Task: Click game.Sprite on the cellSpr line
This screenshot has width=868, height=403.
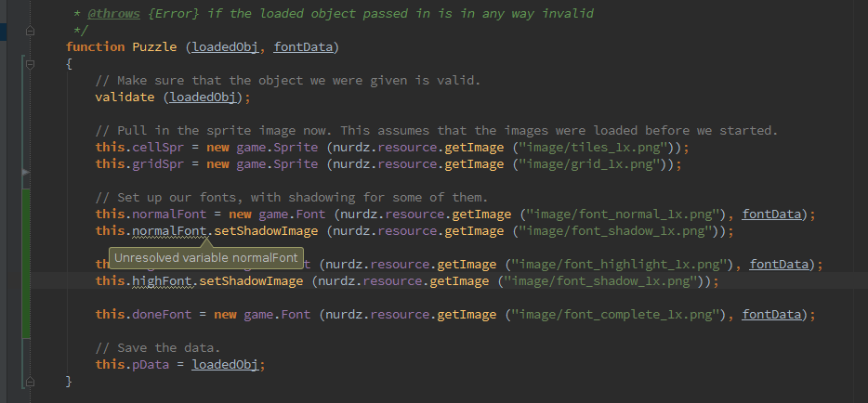Action: coord(277,148)
